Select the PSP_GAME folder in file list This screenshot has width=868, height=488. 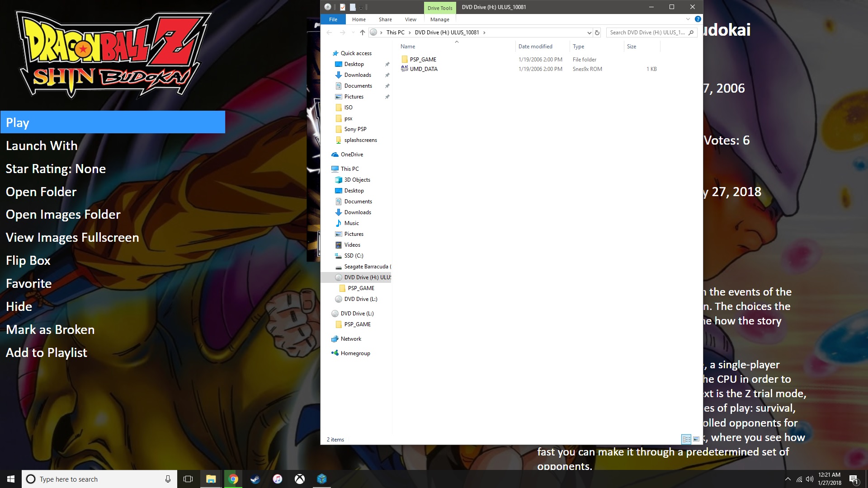click(x=423, y=59)
